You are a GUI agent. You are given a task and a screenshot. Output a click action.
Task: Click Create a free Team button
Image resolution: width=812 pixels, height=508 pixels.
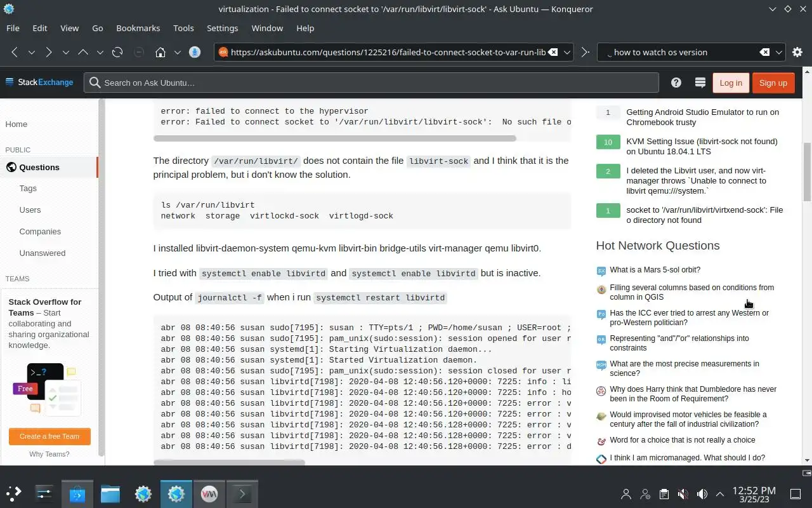49,436
